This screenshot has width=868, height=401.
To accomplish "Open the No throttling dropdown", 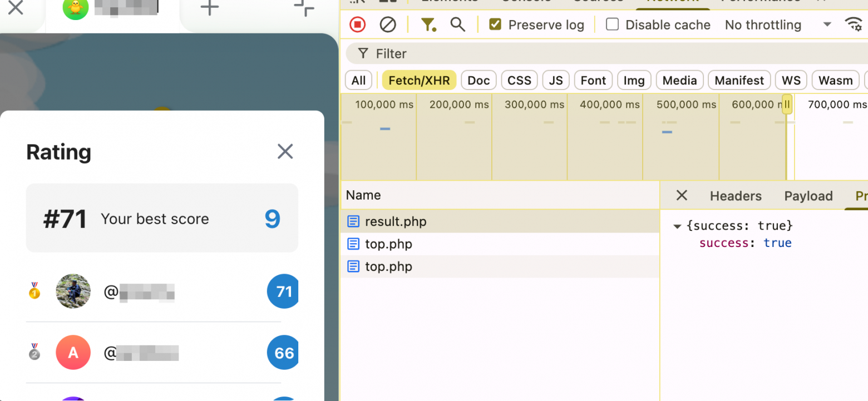I will pyautogui.click(x=777, y=24).
